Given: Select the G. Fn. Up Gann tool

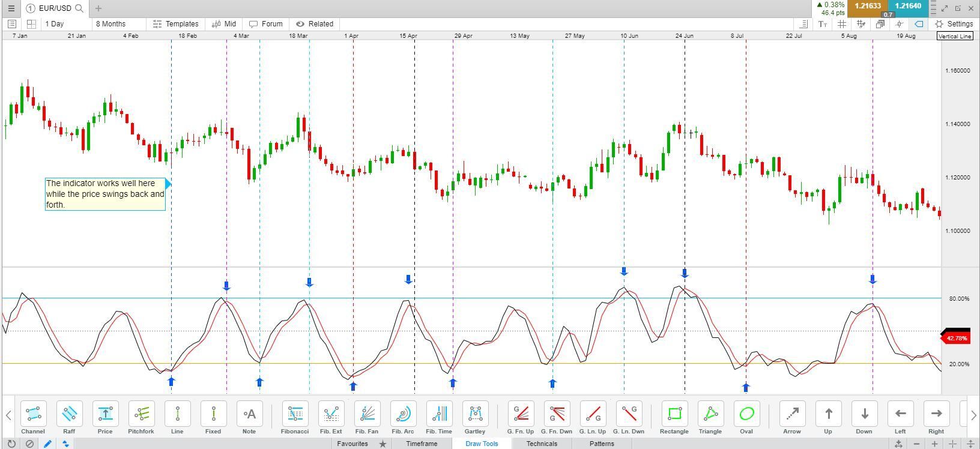Looking at the screenshot, I should pyautogui.click(x=521, y=414).
